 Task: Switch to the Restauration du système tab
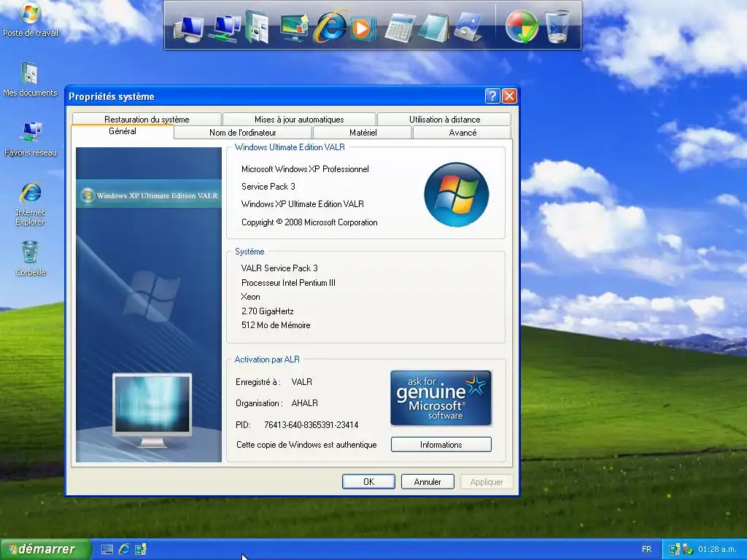point(147,119)
